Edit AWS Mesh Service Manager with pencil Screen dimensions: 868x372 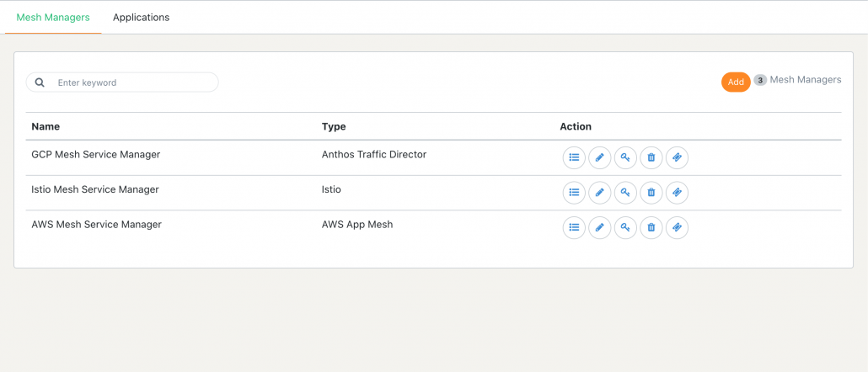pos(599,227)
